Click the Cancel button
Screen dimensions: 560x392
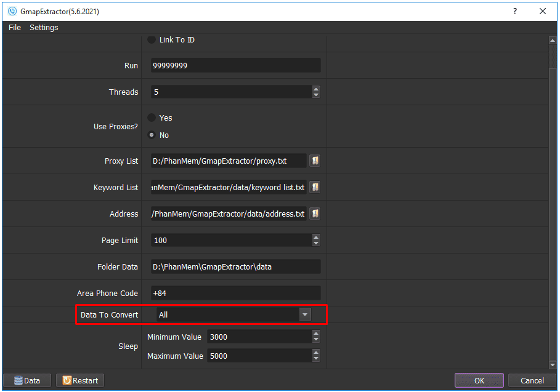[532, 380]
